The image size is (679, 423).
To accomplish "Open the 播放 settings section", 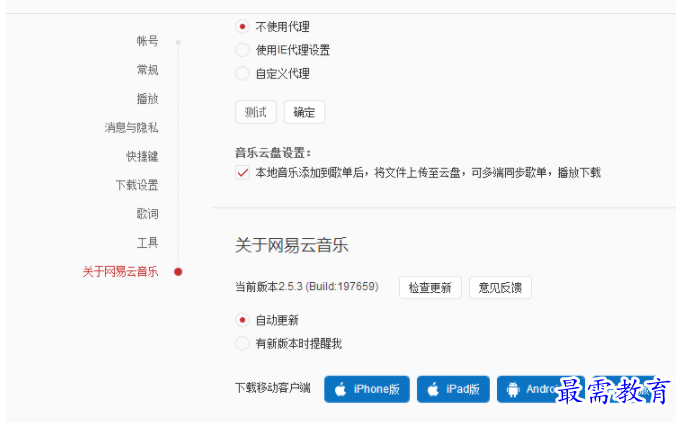I will click(x=148, y=99).
